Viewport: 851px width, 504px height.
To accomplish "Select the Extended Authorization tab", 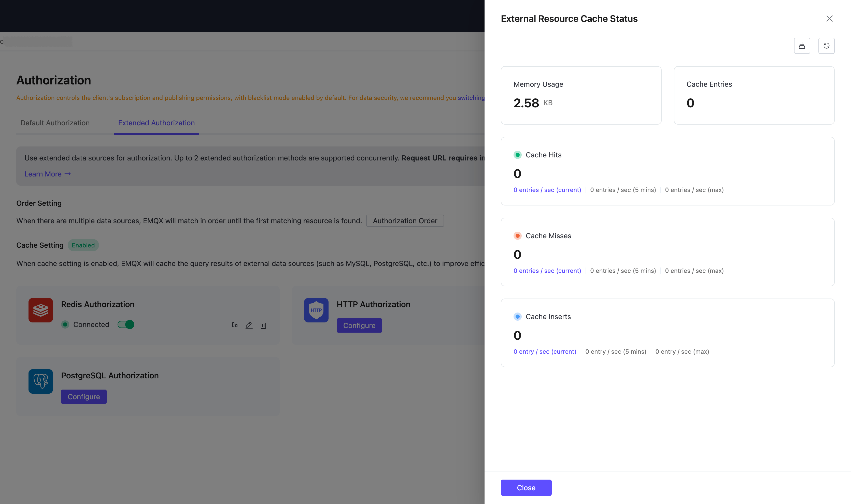I will click(156, 123).
